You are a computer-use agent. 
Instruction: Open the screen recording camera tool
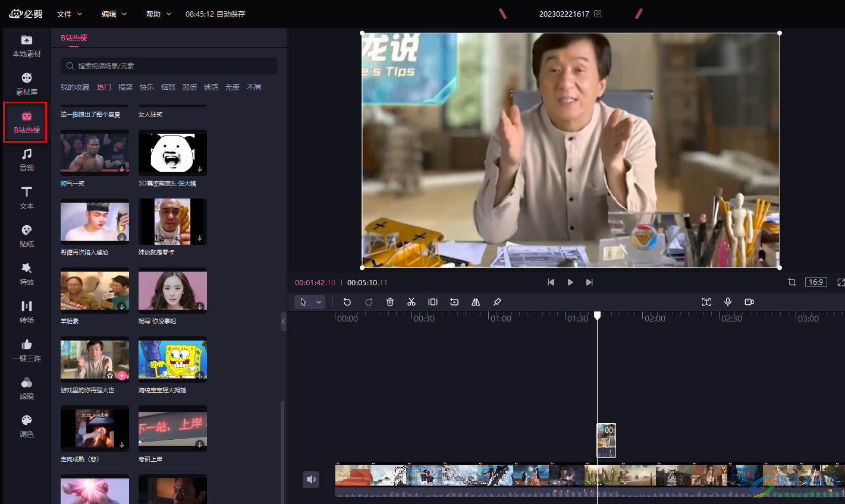[x=749, y=302]
